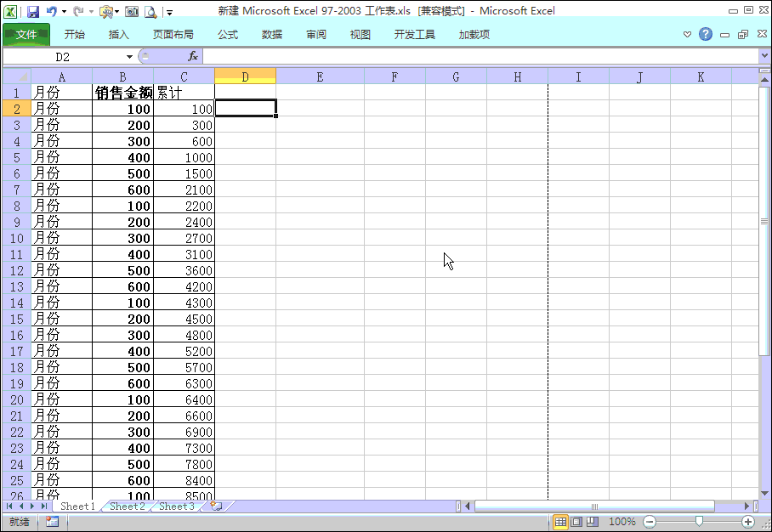Viewport: 772px width, 532px height.
Task: Open the Redo history dropdown arrow
Action: pos(91,11)
